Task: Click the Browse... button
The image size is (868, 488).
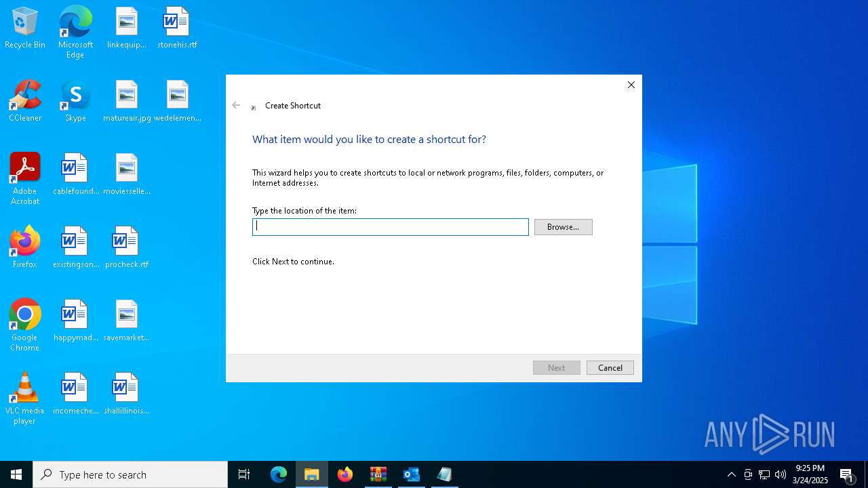Action: [x=564, y=227]
